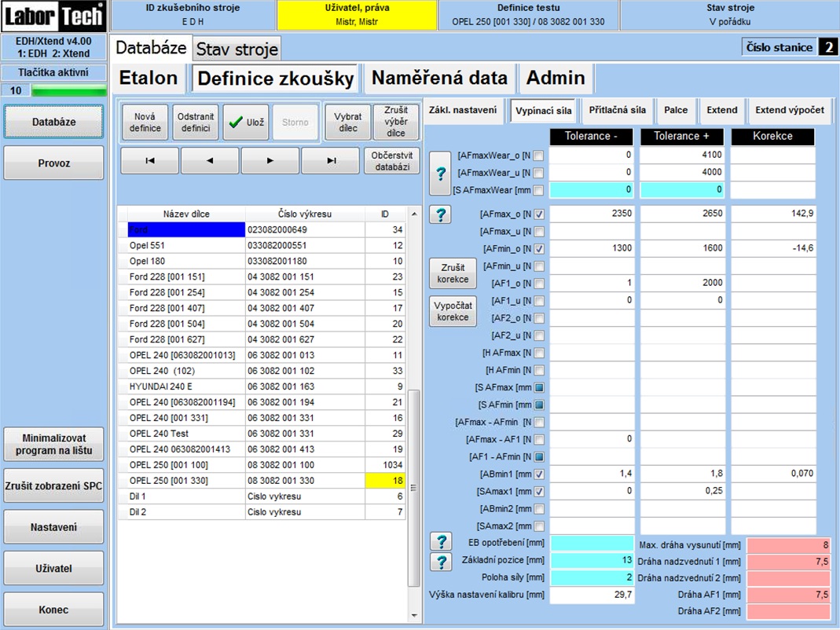
Task: Click the Název dílce column header
Action: click(186, 214)
